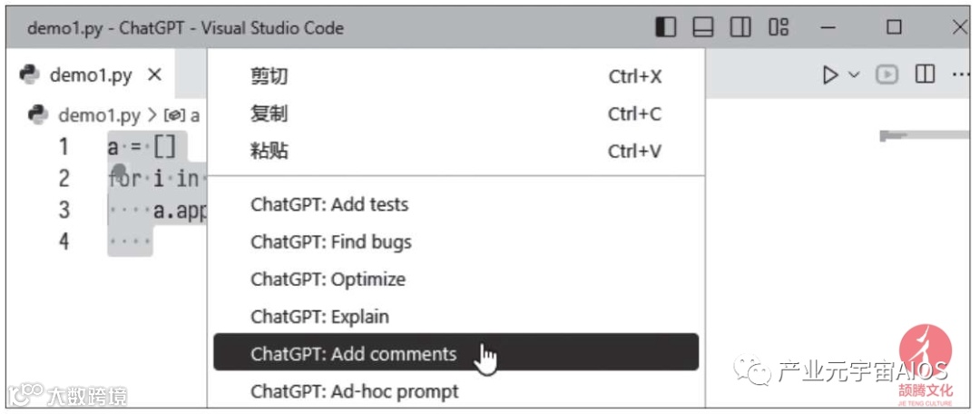Click demo1.py in the breadcrumb
Viewport: 980px width, 414px height.
point(98,115)
